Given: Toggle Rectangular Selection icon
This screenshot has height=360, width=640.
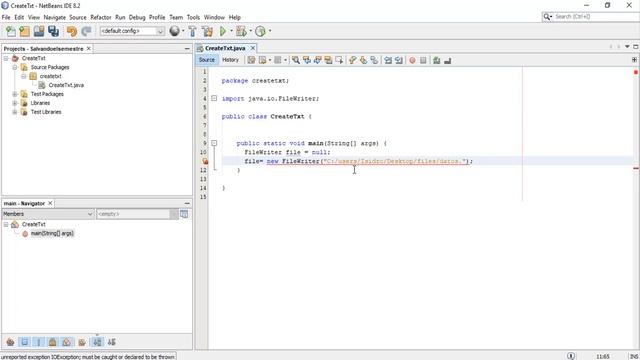Looking at the screenshot, I should 339,60.
